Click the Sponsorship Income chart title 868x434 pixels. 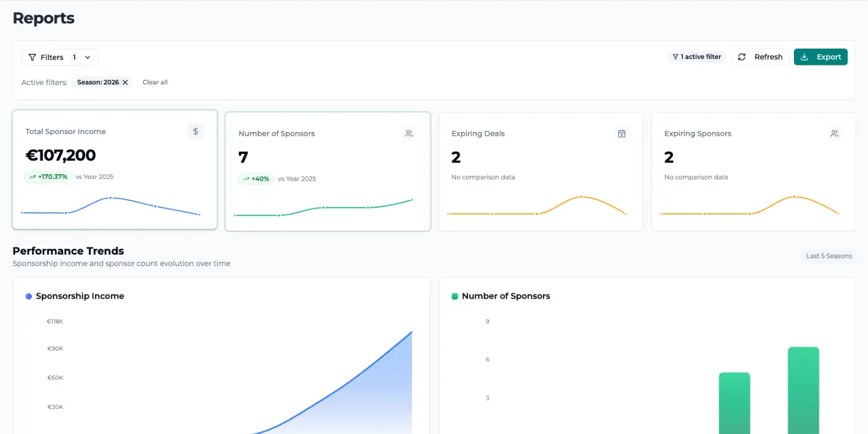tap(80, 296)
